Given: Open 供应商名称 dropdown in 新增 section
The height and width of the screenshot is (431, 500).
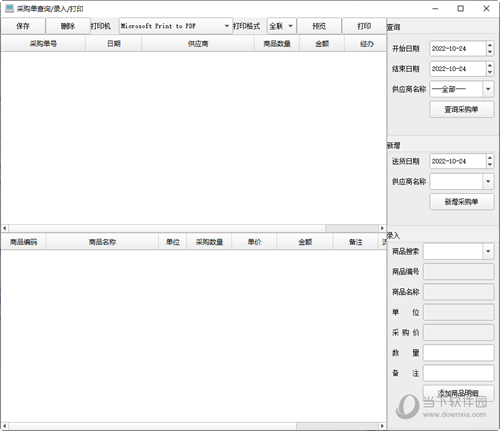Looking at the screenshot, I should pyautogui.click(x=462, y=182).
